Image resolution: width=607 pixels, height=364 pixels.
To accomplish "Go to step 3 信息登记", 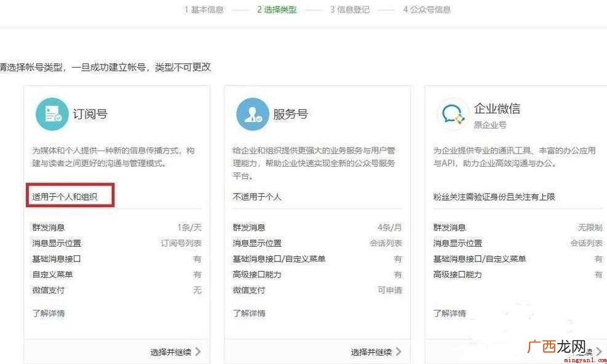I will coord(350,10).
